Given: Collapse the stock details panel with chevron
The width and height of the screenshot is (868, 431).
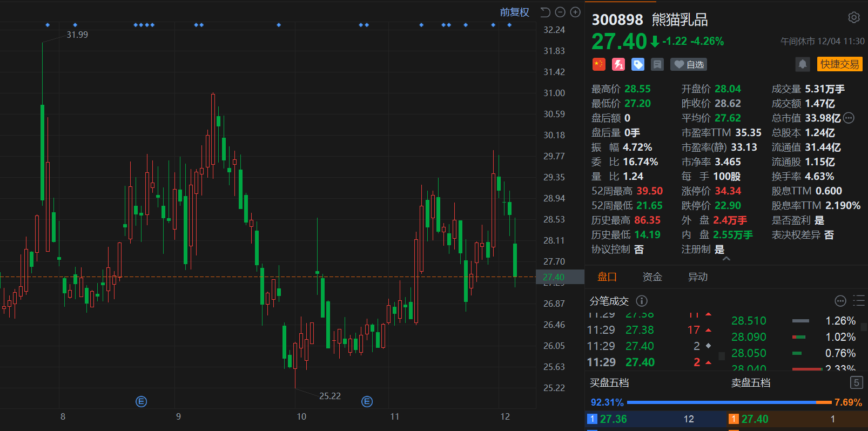Looking at the screenshot, I should [726, 259].
